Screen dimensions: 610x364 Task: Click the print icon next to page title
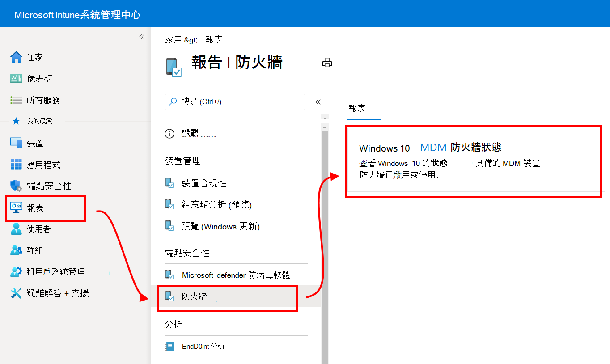(x=327, y=63)
